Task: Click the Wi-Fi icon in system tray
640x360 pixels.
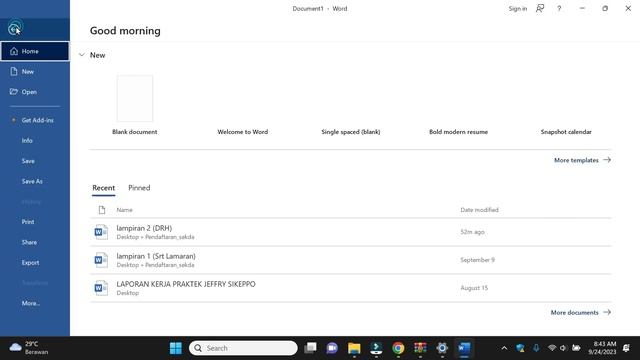Action: pos(551,348)
